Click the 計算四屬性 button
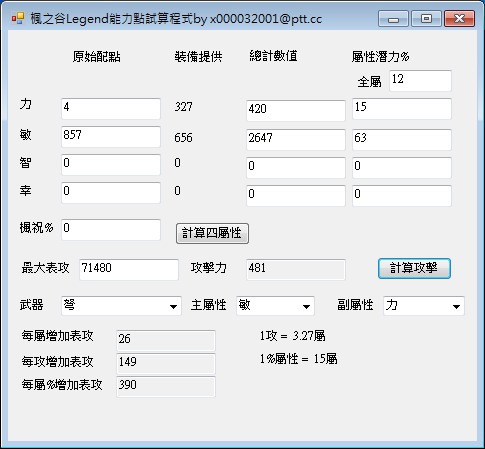 pyautogui.click(x=212, y=233)
